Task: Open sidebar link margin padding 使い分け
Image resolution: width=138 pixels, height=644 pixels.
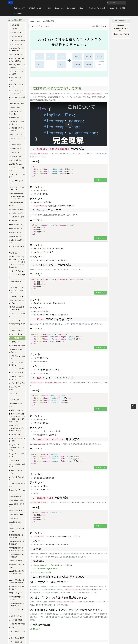Action: (x=17, y=325)
